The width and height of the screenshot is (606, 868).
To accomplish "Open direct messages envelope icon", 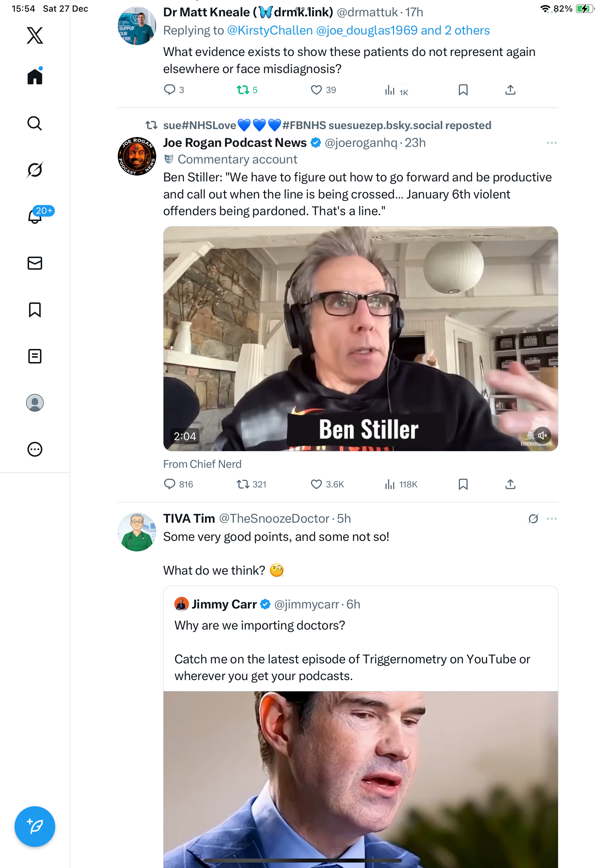I will [x=35, y=263].
